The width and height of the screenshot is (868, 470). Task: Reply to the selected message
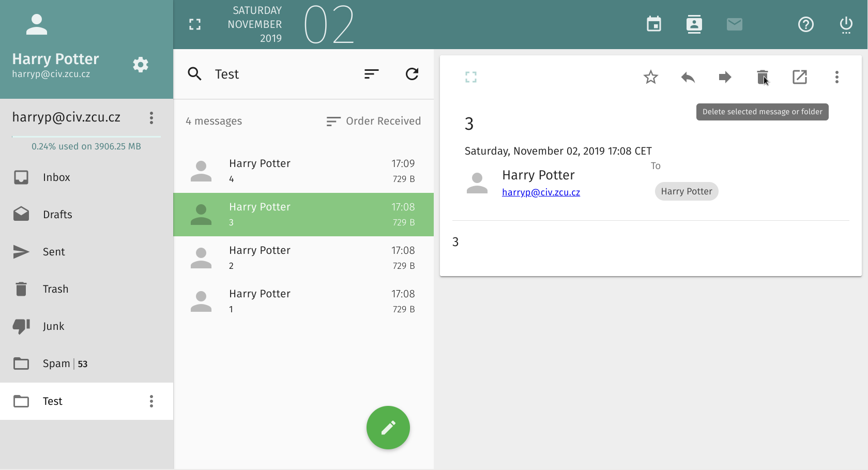pos(688,78)
